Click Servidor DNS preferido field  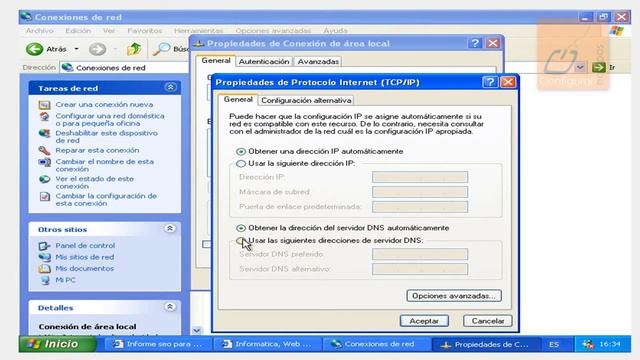(x=420, y=254)
